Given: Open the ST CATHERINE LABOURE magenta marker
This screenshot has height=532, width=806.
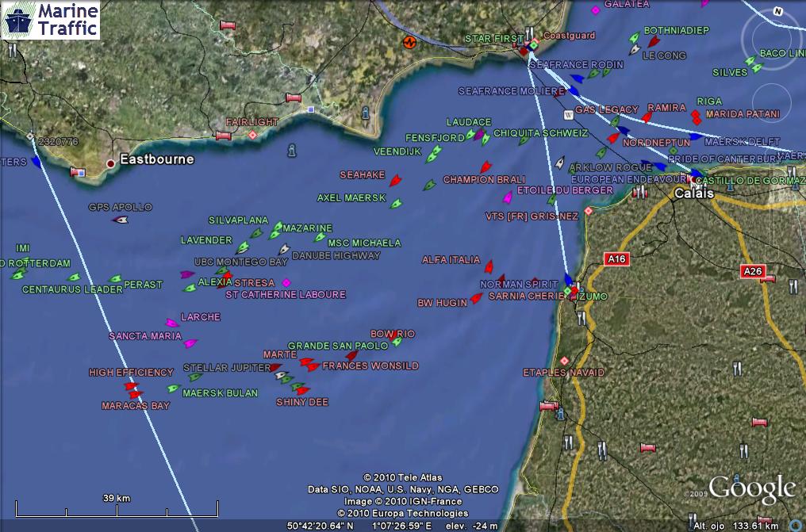Looking at the screenshot, I should [x=286, y=283].
